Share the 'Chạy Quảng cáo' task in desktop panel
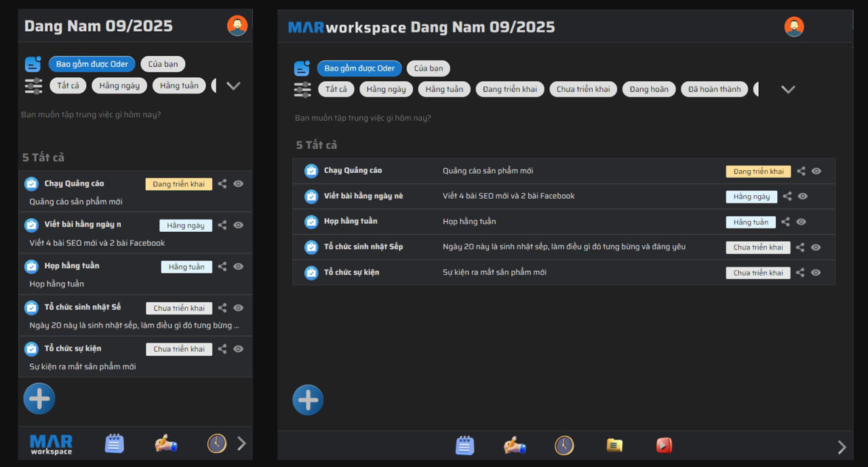This screenshot has width=868, height=467. 801,171
